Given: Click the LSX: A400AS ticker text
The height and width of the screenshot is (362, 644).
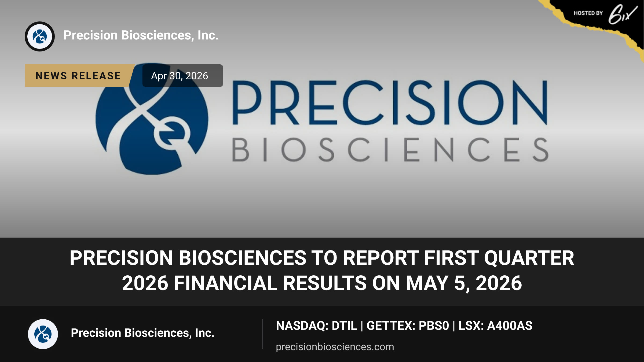Looking at the screenshot, I should (495, 326).
